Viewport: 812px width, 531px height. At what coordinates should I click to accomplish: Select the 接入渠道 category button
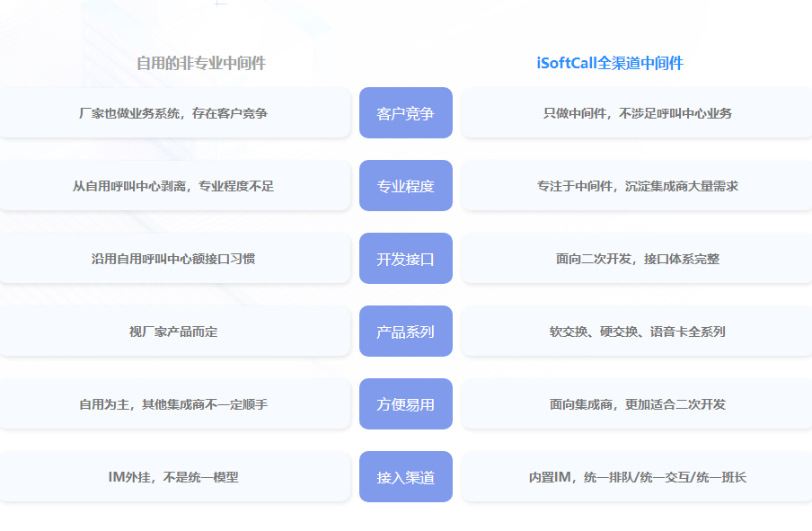point(405,476)
